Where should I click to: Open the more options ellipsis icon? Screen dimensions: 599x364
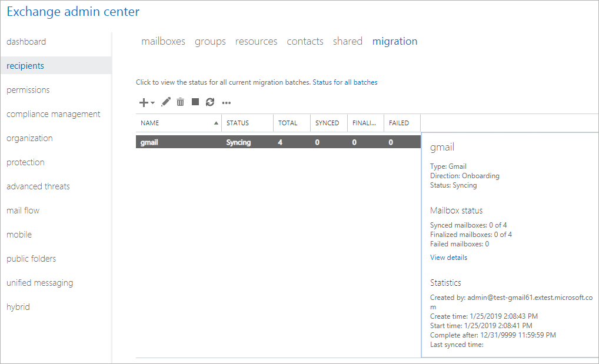[226, 103]
